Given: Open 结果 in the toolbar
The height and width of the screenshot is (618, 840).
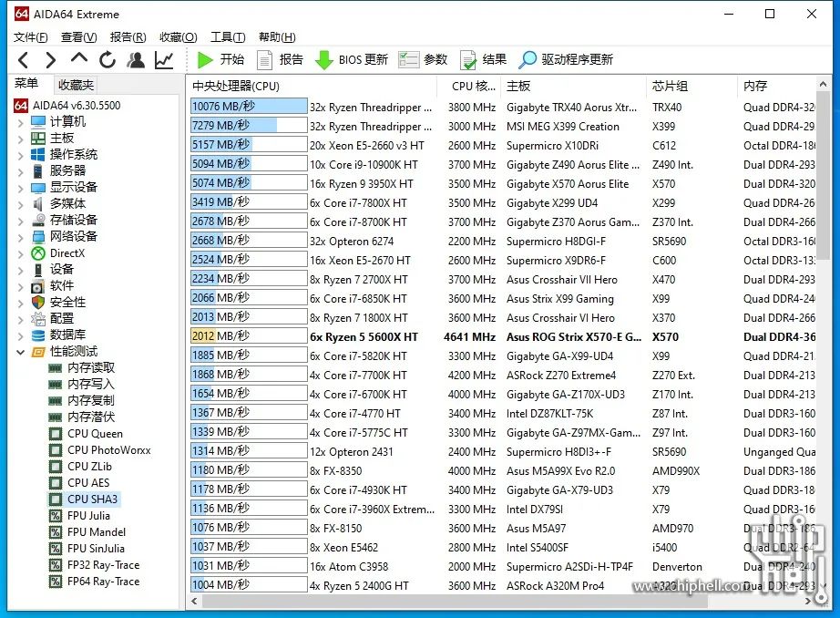Looking at the screenshot, I should click(x=483, y=59).
